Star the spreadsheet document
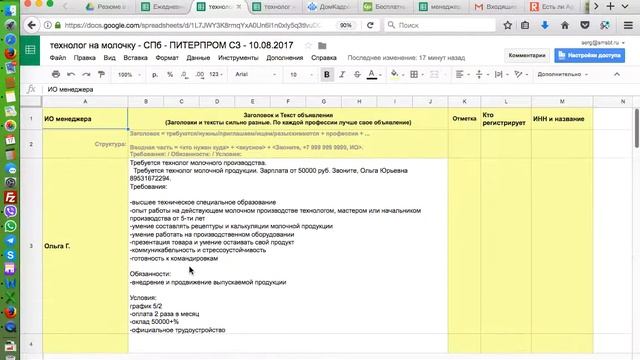 308,45
